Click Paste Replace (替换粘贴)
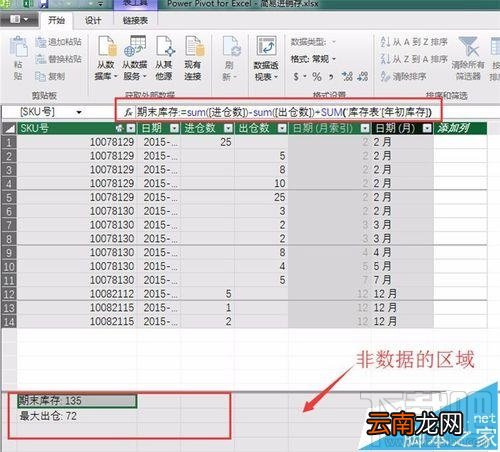The height and width of the screenshot is (452, 500). click(58, 59)
